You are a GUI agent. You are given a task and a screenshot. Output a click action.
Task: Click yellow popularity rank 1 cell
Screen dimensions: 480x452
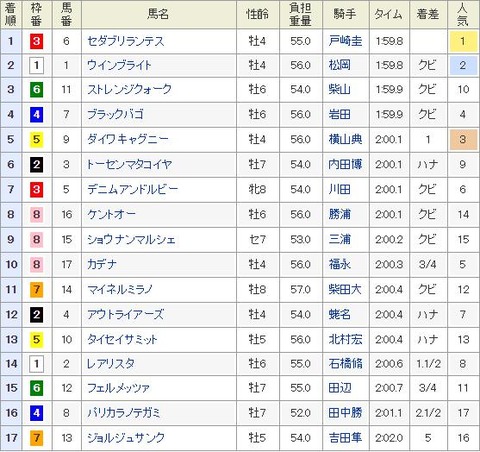click(463, 41)
